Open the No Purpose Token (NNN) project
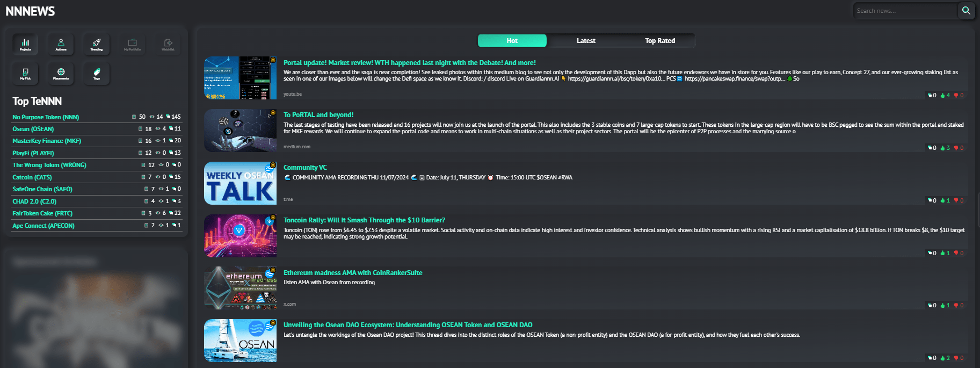 (46, 117)
